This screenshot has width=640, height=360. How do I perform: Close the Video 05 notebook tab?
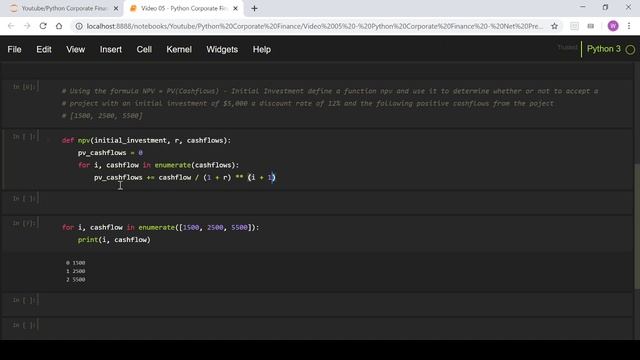(x=236, y=8)
